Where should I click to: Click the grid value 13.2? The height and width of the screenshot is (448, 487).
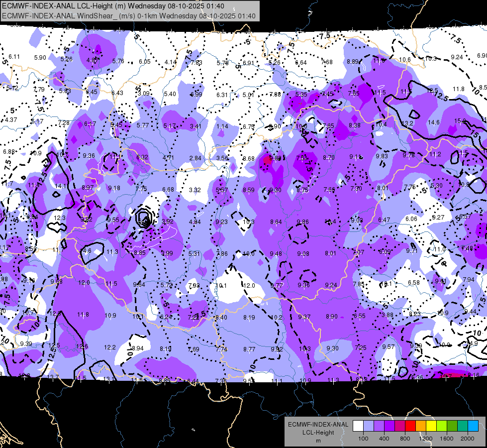coord(407,123)
